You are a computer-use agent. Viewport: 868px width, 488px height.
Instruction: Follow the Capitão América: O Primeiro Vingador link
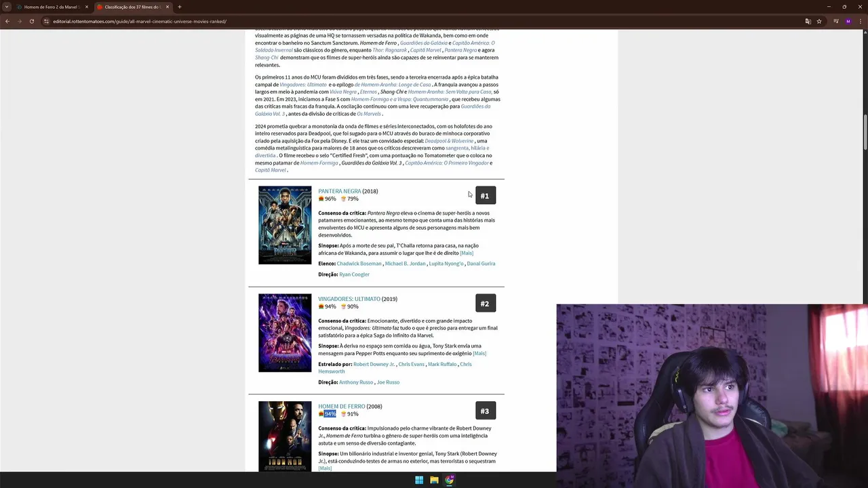tap(447, 163)
